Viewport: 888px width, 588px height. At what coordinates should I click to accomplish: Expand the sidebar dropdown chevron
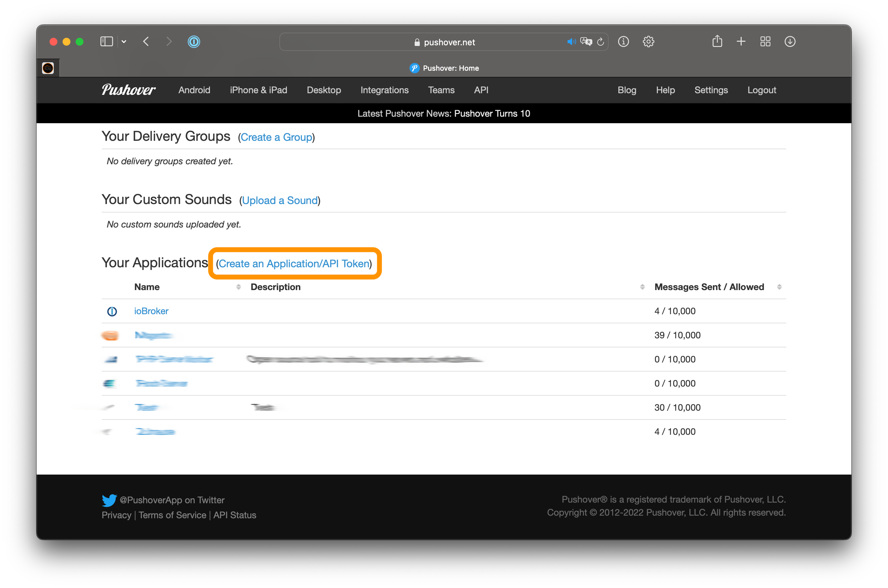(x=124, y=42)
